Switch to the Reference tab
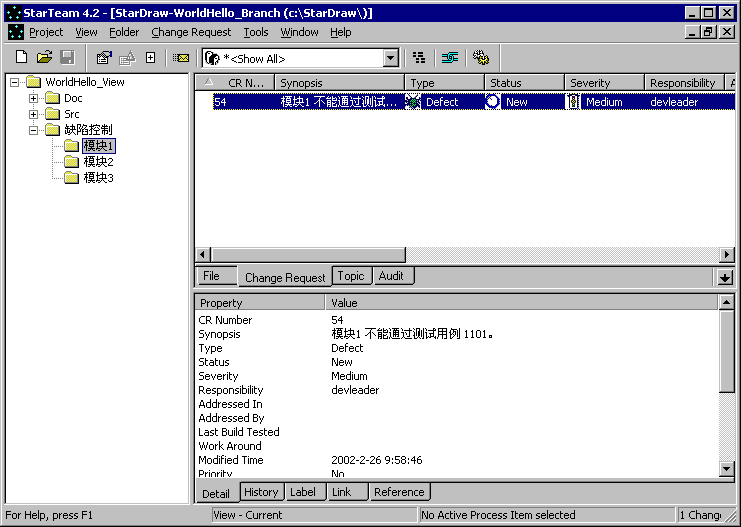741x527 pixels. tap(399, 492)
